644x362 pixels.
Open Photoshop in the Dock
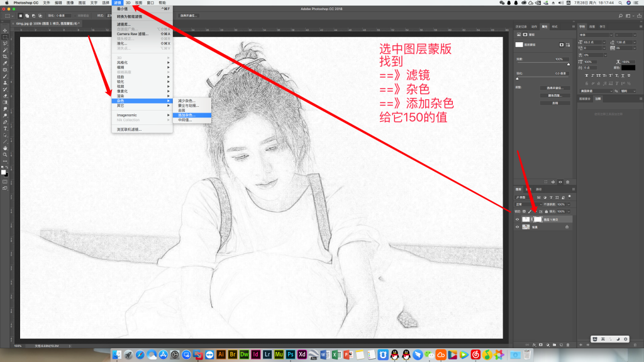click(x=291, y=354)
